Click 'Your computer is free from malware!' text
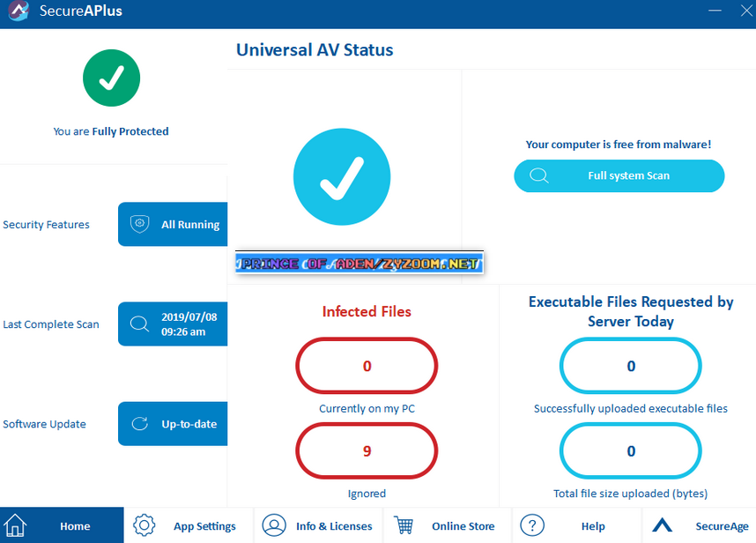This screenshot has height=543, width=756. pyautogui.click(x=619, y=145)
